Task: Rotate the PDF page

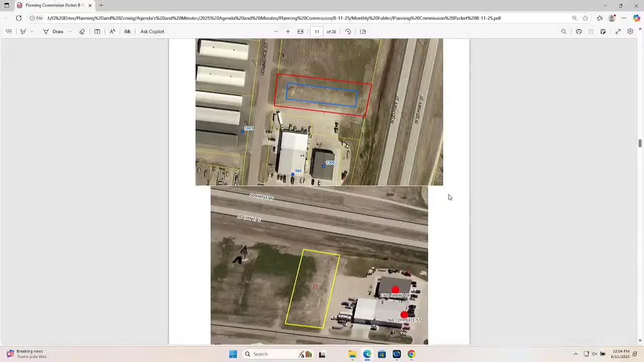Action: [348, 31]
